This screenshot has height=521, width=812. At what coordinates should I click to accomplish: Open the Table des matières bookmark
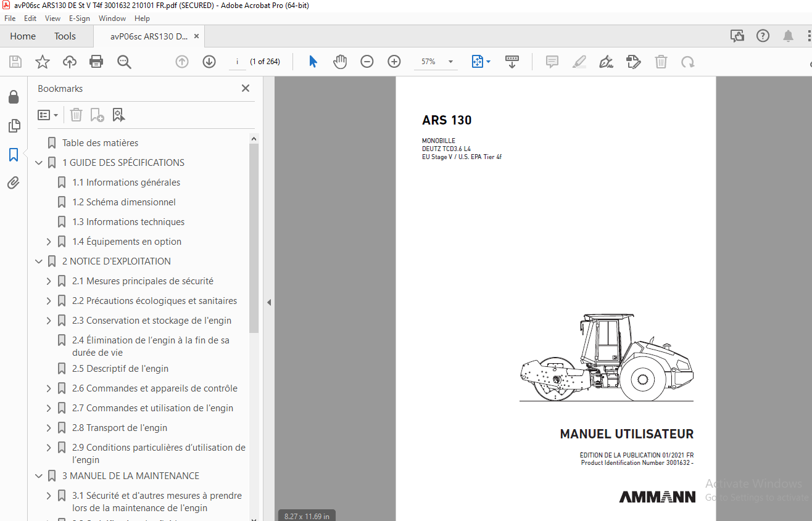tap(100, 143)
